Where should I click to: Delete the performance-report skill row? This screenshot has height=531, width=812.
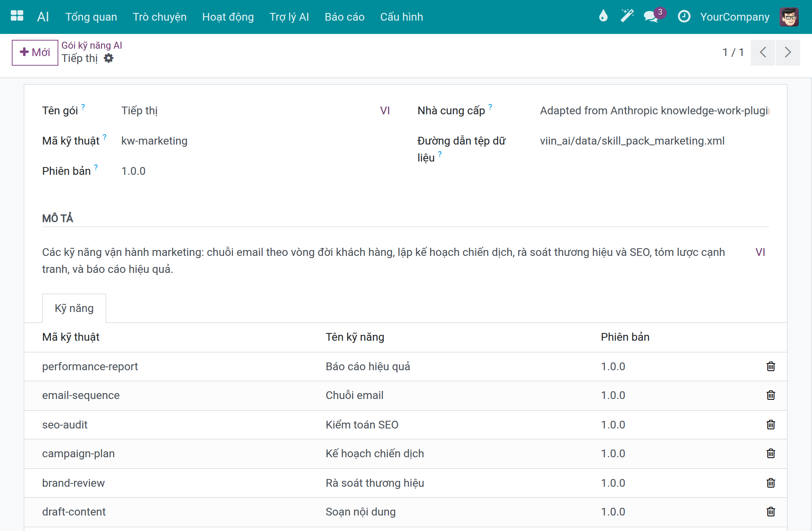click(x=771, y=366)
